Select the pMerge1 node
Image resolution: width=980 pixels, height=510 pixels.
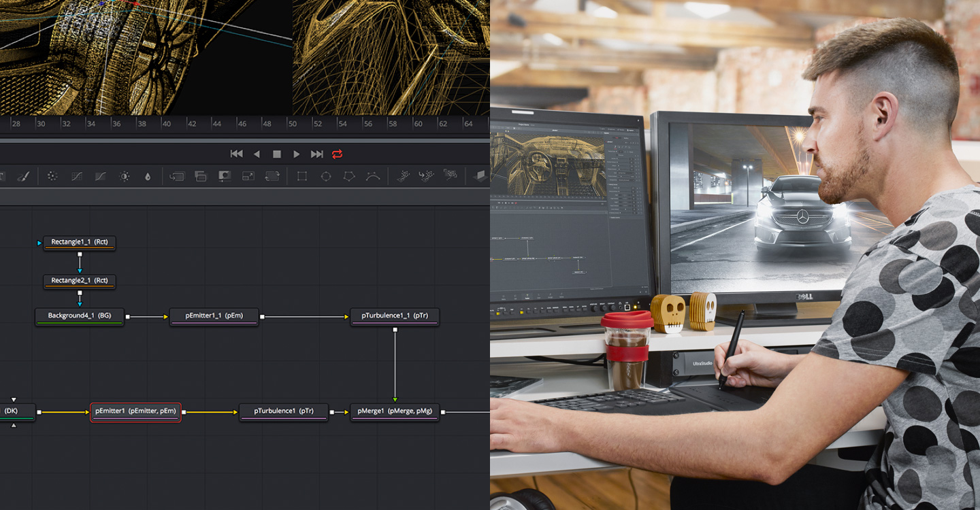(395, 411)
